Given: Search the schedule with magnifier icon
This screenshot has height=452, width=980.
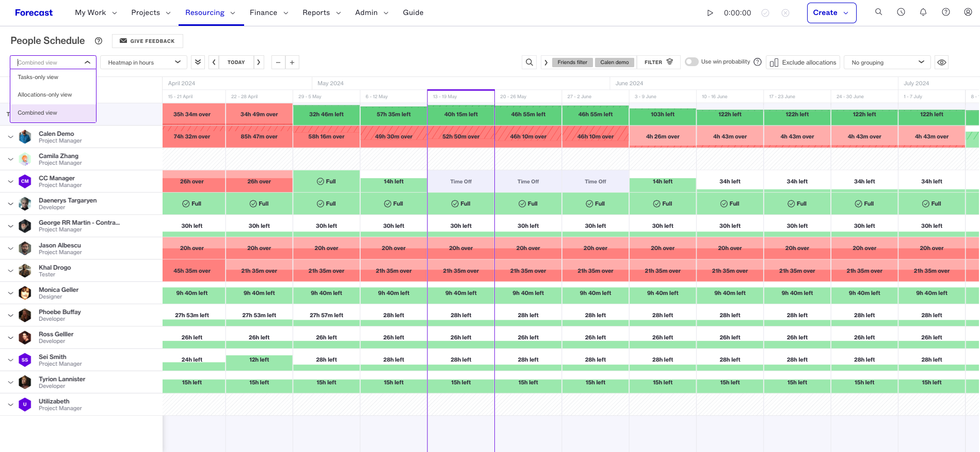Looking at the screenshot, I should pyautogui.click(x=529, y=63).
